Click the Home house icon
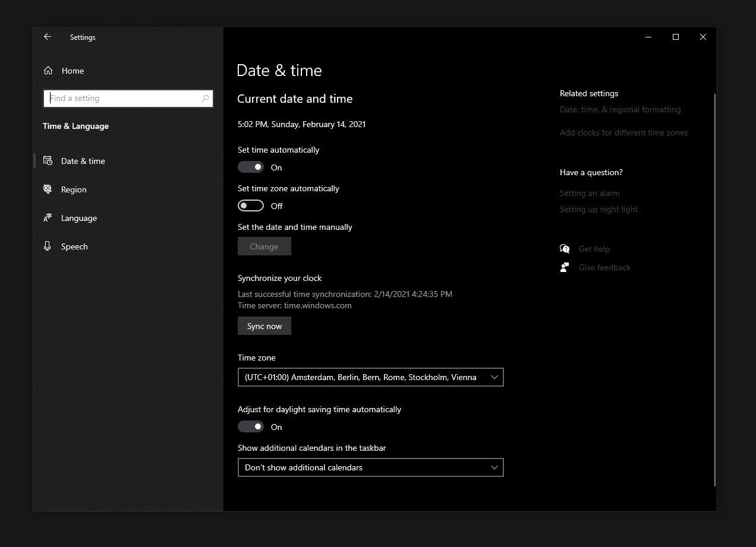The width and height of the screenshot is (756, 547). [x=48, y=71]
